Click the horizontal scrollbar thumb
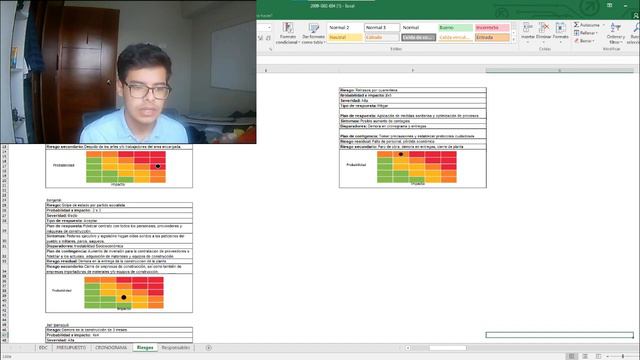Screen dimensions: 640x360 tap(447, 348)
